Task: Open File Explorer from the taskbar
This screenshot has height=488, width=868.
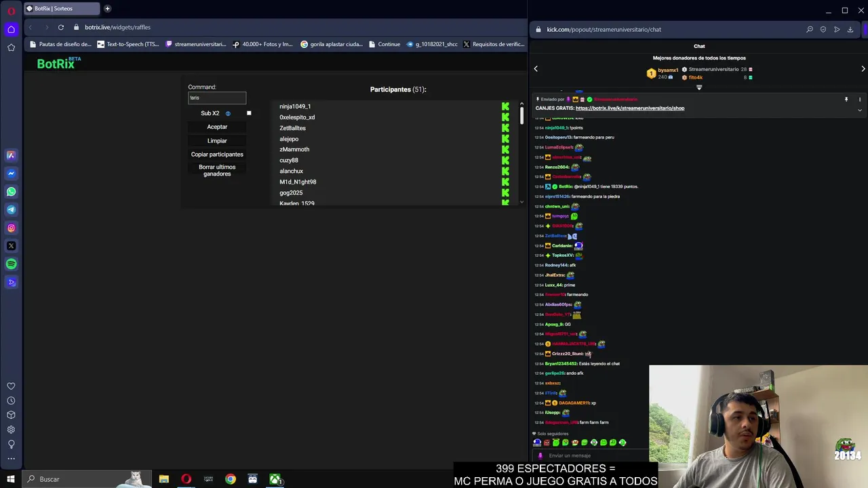Action: [164, 479]
